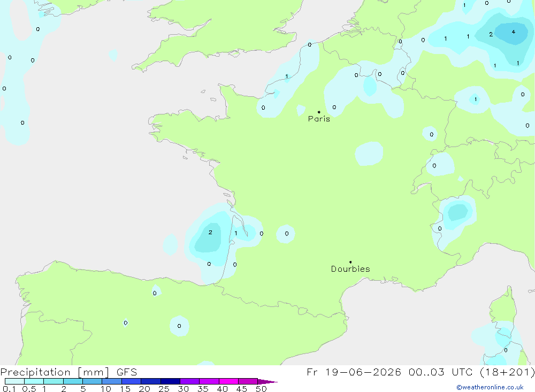
Task: Click the Paris city label
Action: 319,119
